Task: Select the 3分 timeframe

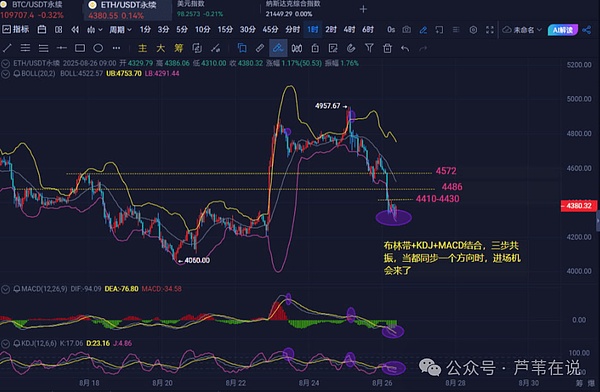Action: point(163,29)
